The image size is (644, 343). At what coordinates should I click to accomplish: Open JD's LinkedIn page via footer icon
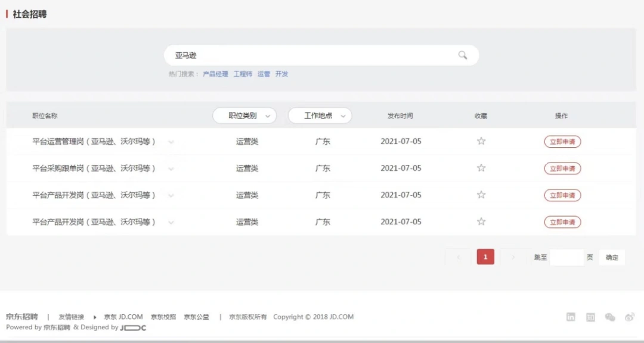(571, 317)
